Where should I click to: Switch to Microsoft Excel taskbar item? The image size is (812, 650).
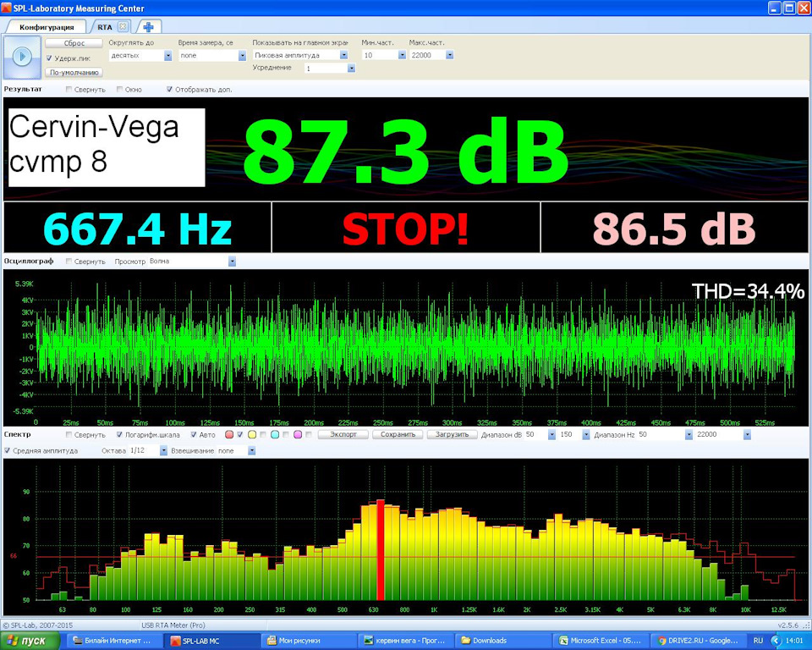click(601, 641)
